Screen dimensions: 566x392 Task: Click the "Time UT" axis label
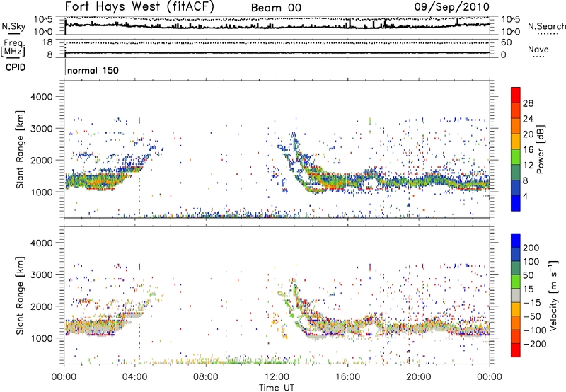pyautogui.click(x=277, y=387)
